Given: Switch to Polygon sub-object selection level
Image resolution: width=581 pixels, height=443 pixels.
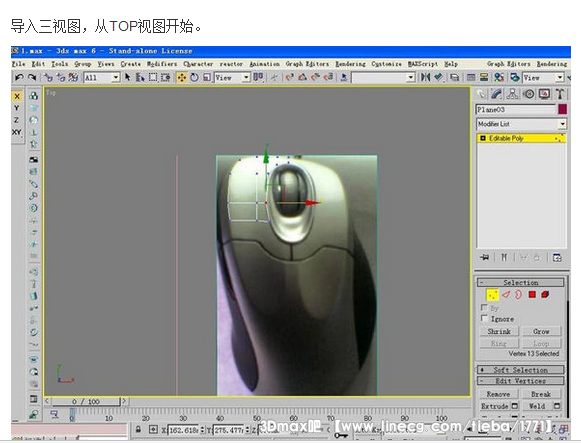Looking at the screenshot, I should (x=532, y=295).
